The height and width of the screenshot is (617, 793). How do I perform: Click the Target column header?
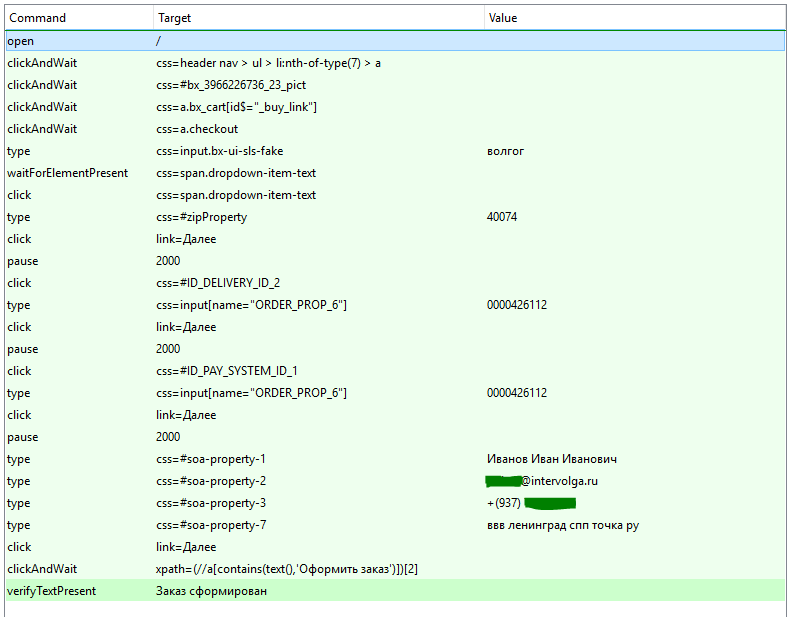click(174, 18)
